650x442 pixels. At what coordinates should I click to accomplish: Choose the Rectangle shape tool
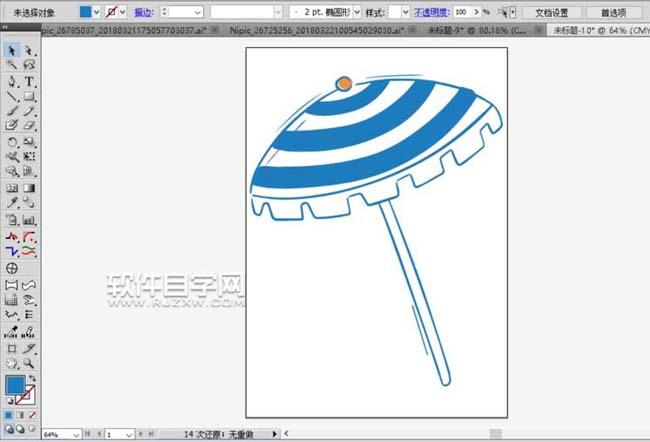tap(30, 96)
